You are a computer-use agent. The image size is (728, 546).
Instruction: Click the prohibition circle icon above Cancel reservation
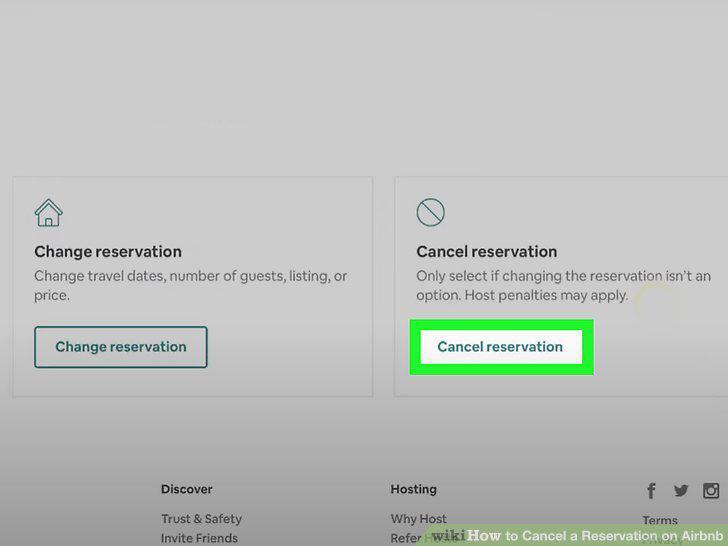[430, 212]
